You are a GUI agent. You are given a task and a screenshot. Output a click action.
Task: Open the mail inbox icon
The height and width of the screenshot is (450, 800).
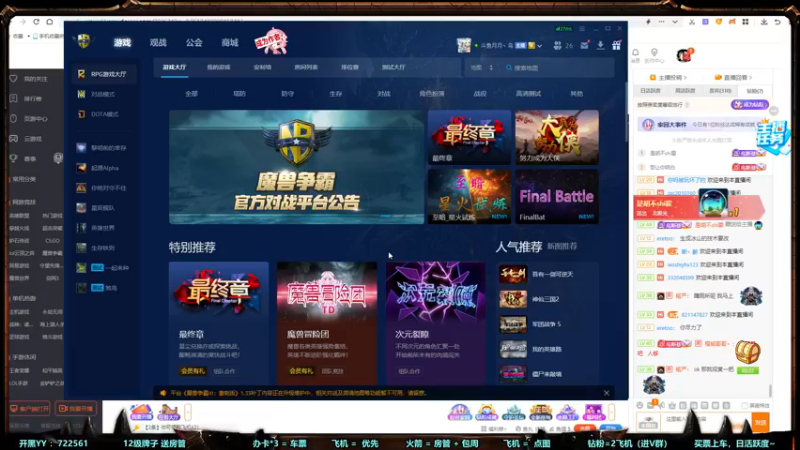pos(585,45)
